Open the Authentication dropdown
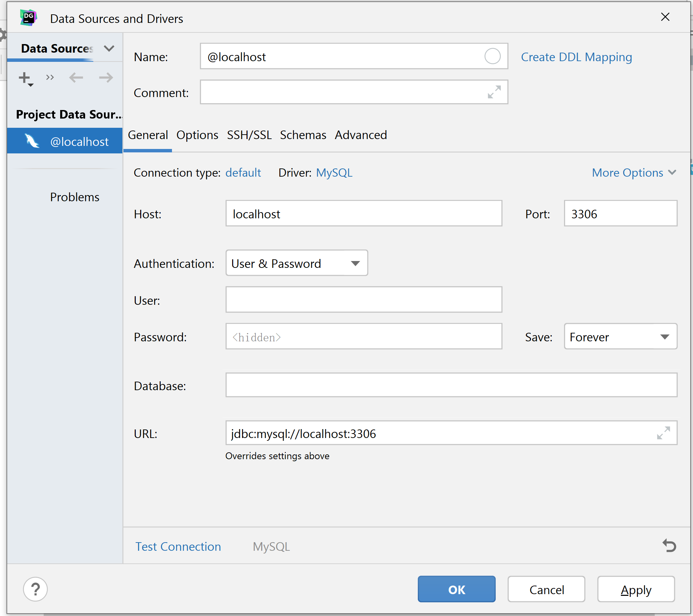 355,263
